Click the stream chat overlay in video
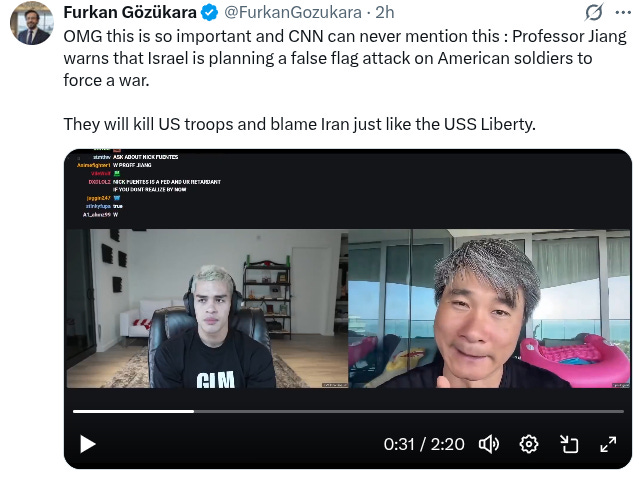Image resolution: width=643 pixels, height=478 pixels. point(148,185)
